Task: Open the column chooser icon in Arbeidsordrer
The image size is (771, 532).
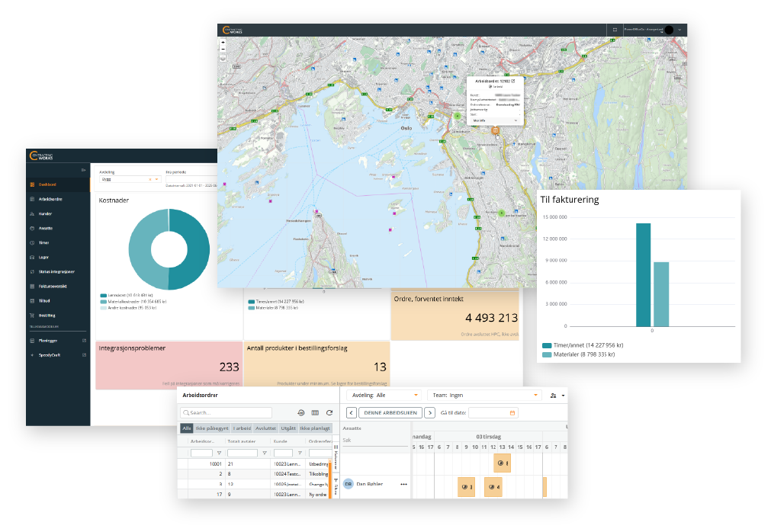Action: coord(315,412)
